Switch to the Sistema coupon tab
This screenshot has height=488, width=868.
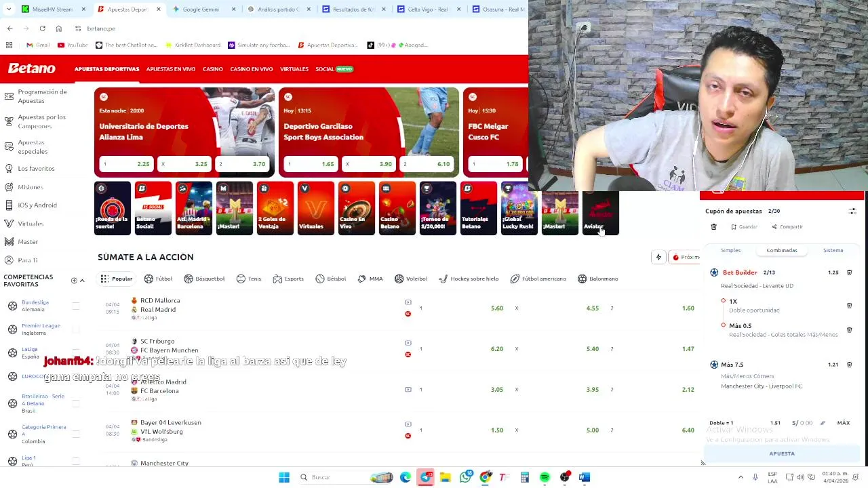click(833, 250)
